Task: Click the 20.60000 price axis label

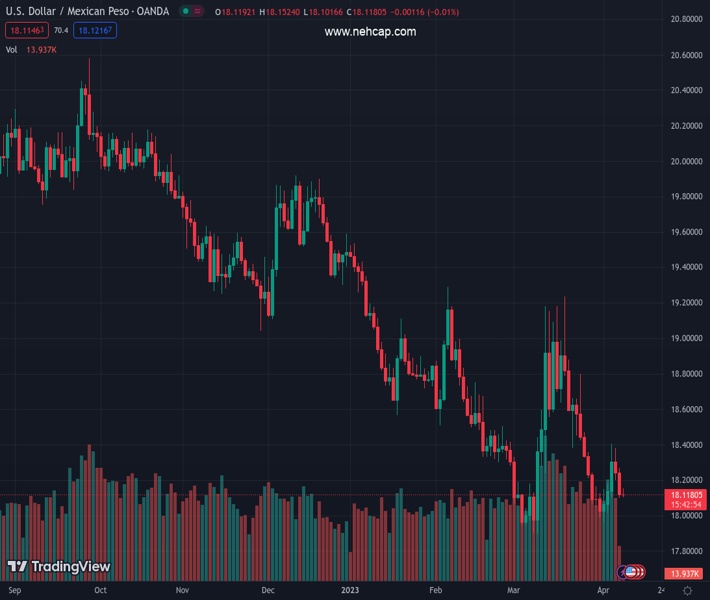Action: (686, 55)
